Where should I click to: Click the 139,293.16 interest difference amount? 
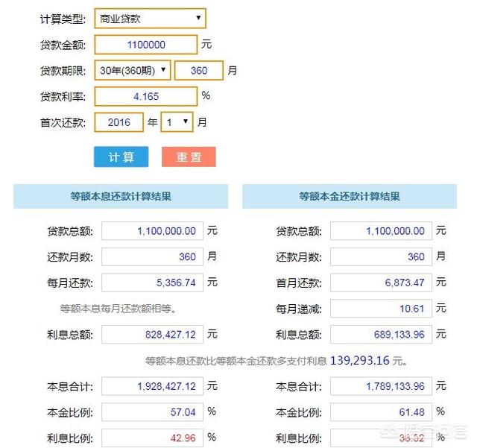point(359,361)
